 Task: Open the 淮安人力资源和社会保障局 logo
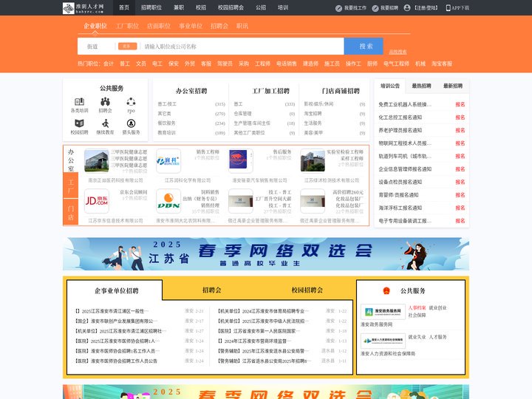coord(383,341)
